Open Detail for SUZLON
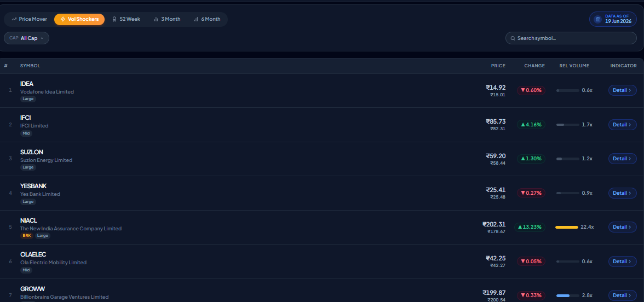The image size is (644, 302). pos(622,159)
